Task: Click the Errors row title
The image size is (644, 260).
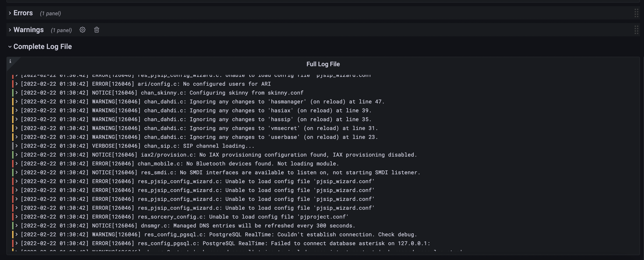Action: [x=23, y=13]
